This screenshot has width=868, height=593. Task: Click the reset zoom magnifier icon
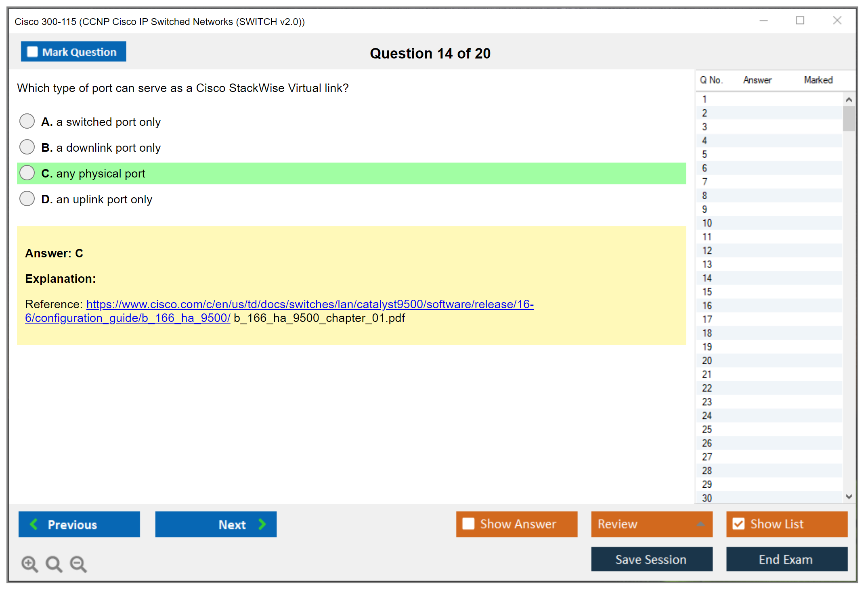click(54, 564)
